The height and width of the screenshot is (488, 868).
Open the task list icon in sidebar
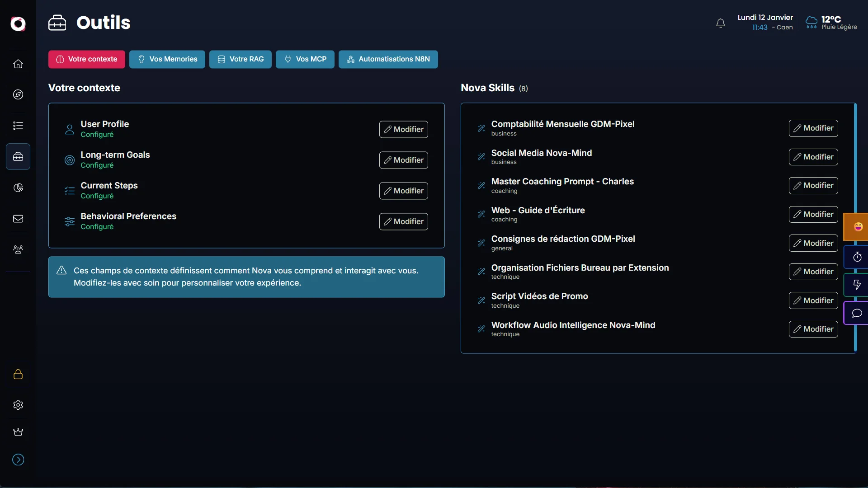tap(18, 126)
